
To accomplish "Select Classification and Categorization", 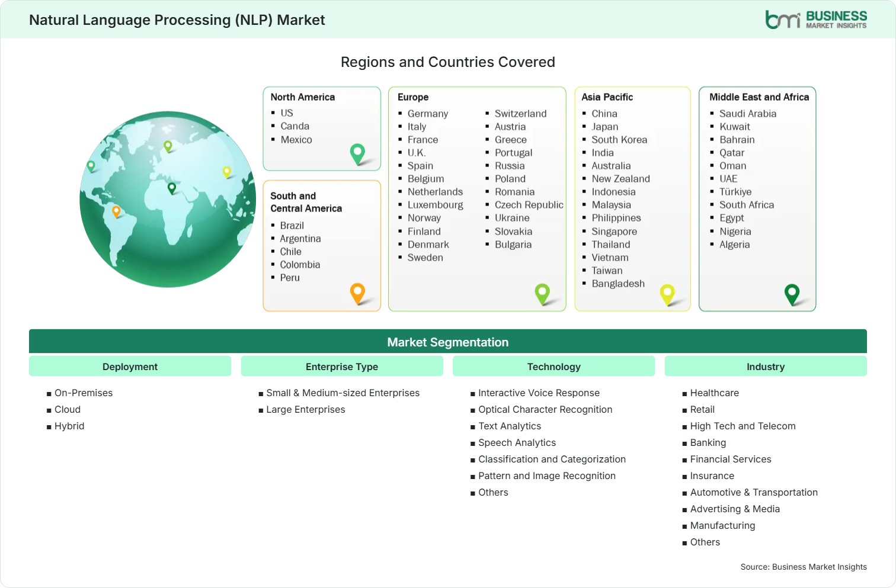I will tap(552, 459).
